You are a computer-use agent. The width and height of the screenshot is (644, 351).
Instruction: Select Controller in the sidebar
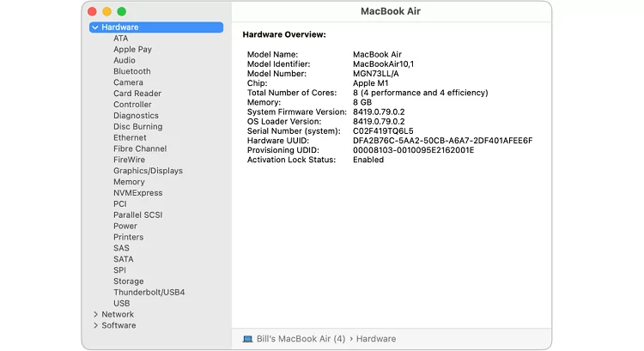coord(132,105)
